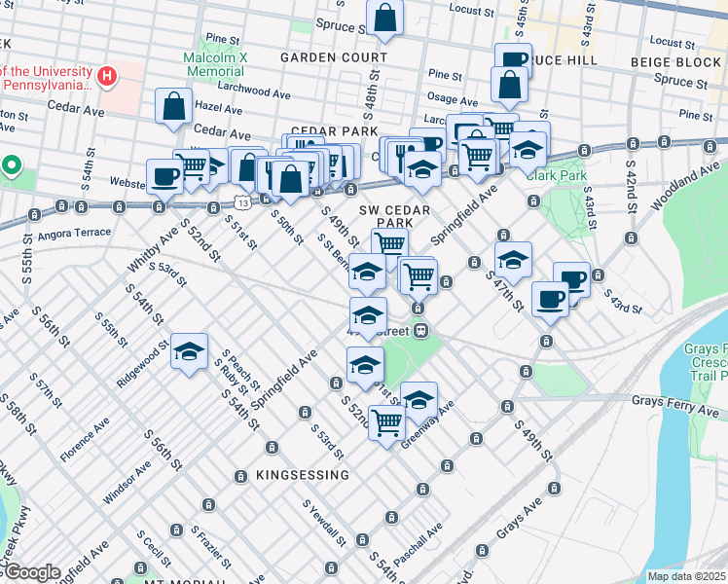Click the Florence Ave street label
Screen dimensions: 728x584
85,440
